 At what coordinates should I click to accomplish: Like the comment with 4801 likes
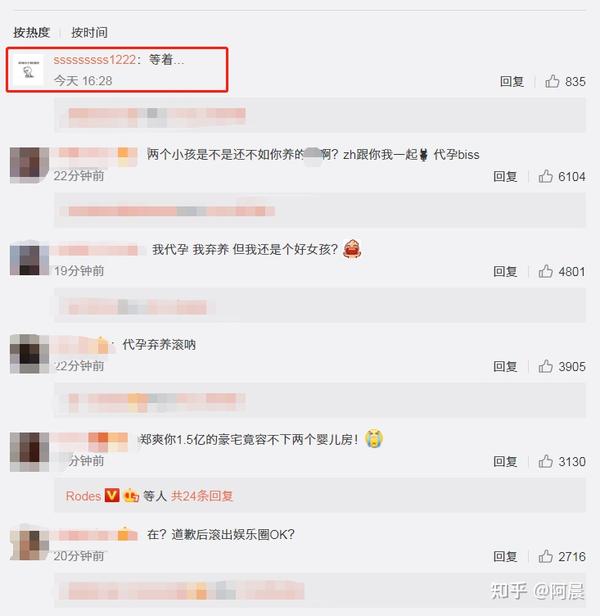click(x=545, y=271)
